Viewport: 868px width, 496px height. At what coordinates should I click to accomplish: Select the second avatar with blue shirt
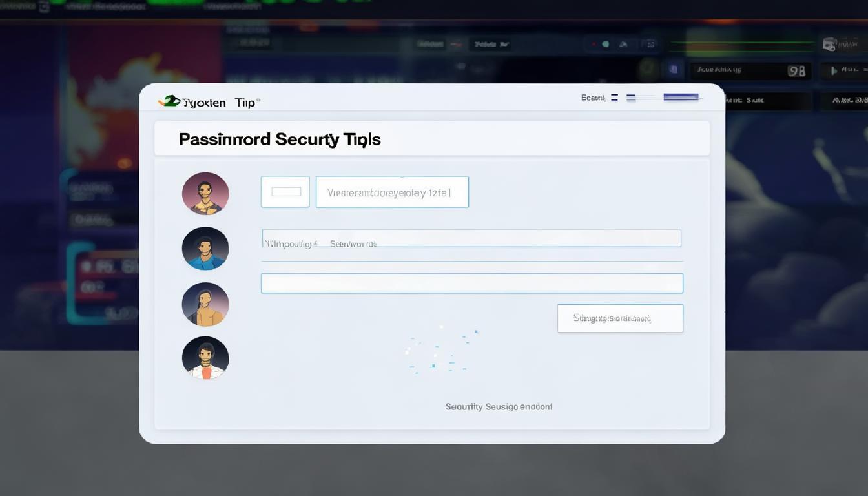[x=205, y=249]
